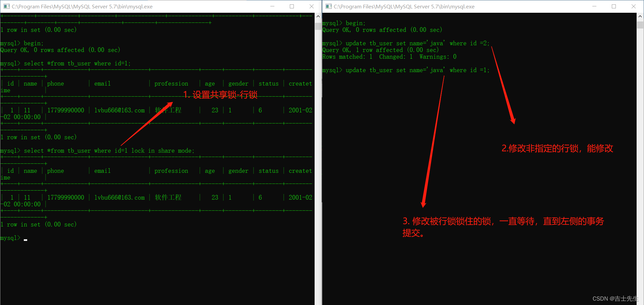Click the update statement "where id =1"
The image size is (644, 305).
tap(418, 70)
